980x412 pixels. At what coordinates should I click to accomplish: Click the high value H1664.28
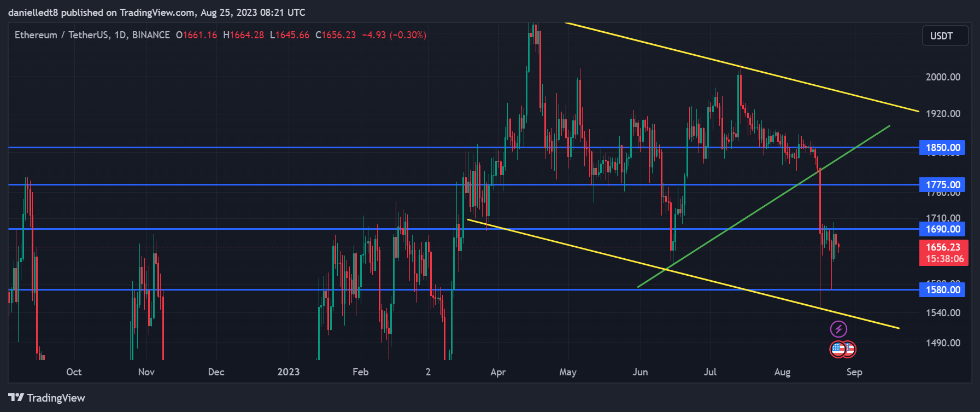243,35
